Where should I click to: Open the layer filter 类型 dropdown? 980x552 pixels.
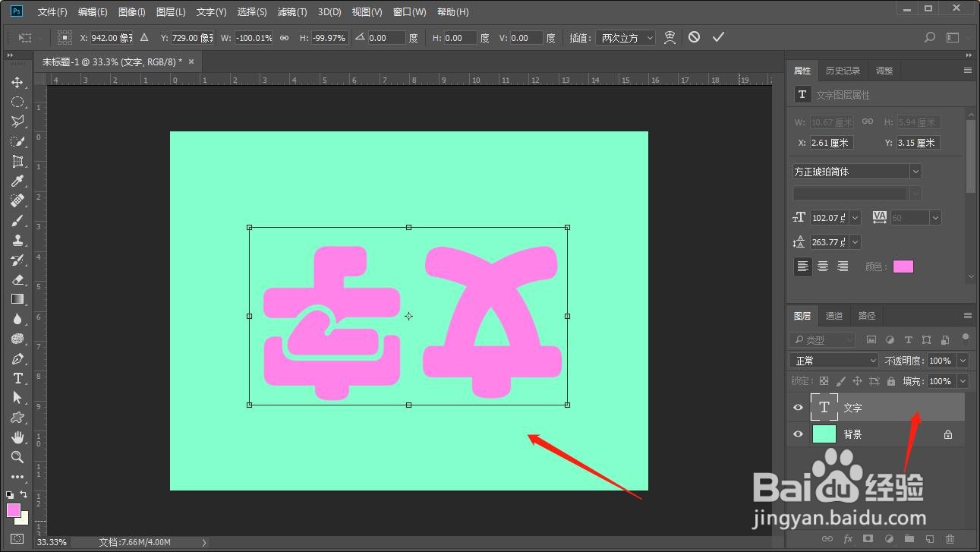click(821, 339)
